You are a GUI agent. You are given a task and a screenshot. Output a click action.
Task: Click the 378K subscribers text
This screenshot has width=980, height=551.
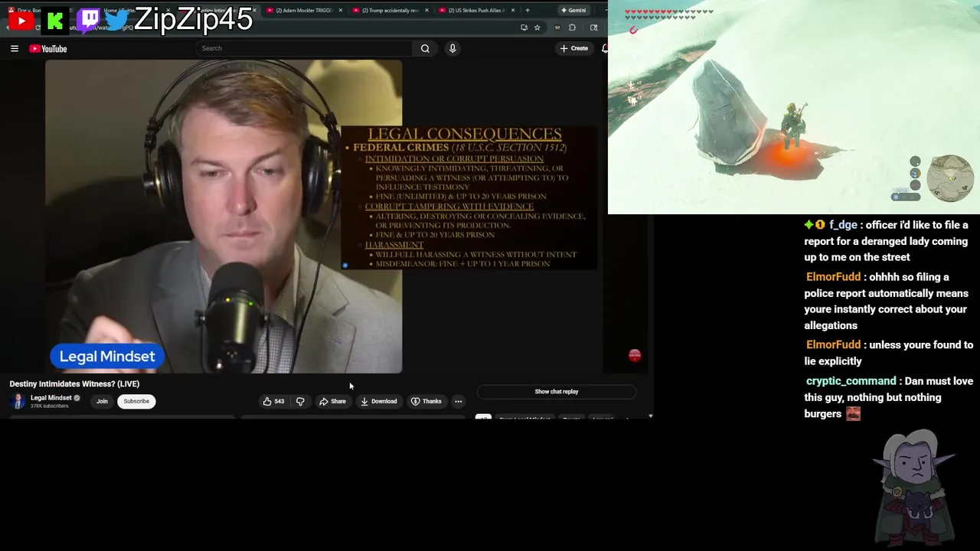[49, 406]
